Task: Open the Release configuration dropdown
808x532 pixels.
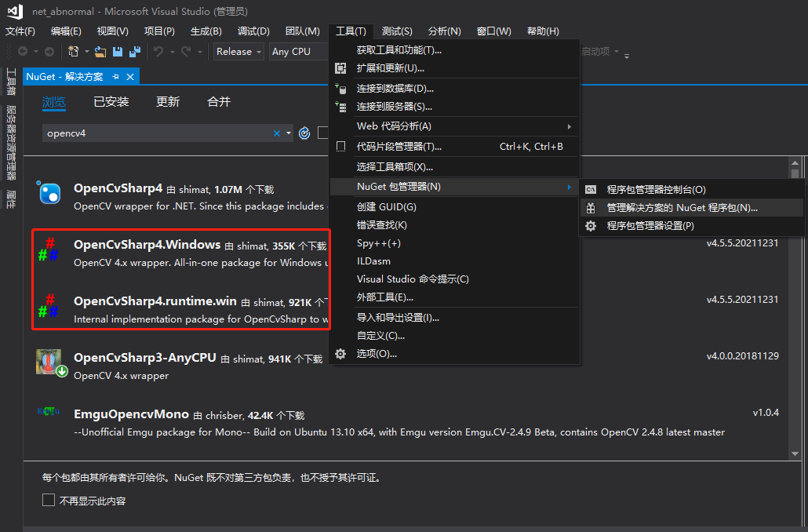Action: click(x=238, y=52)
